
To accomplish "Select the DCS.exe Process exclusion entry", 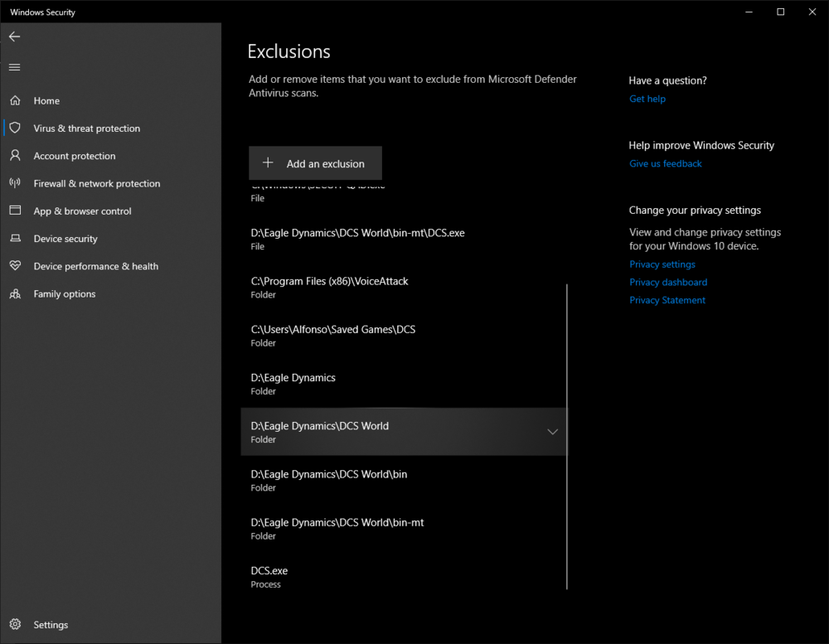I will 269,577.
